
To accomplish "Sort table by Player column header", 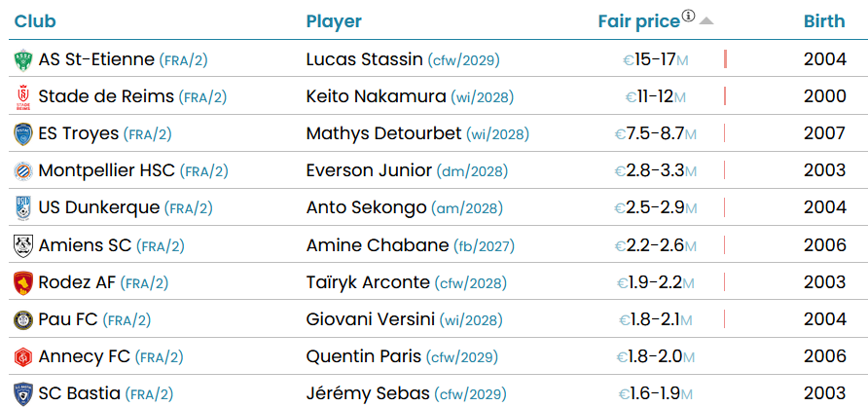I will coord(334,21).
